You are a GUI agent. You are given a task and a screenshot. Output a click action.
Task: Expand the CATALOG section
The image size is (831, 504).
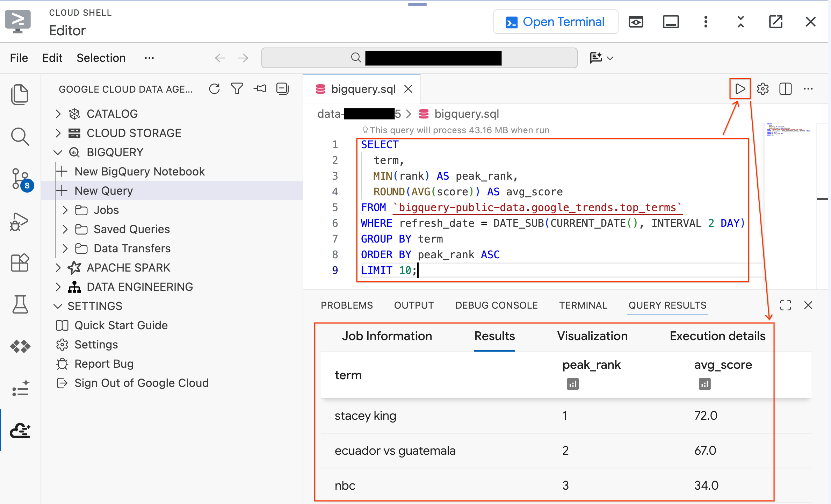tap(58, 114)
